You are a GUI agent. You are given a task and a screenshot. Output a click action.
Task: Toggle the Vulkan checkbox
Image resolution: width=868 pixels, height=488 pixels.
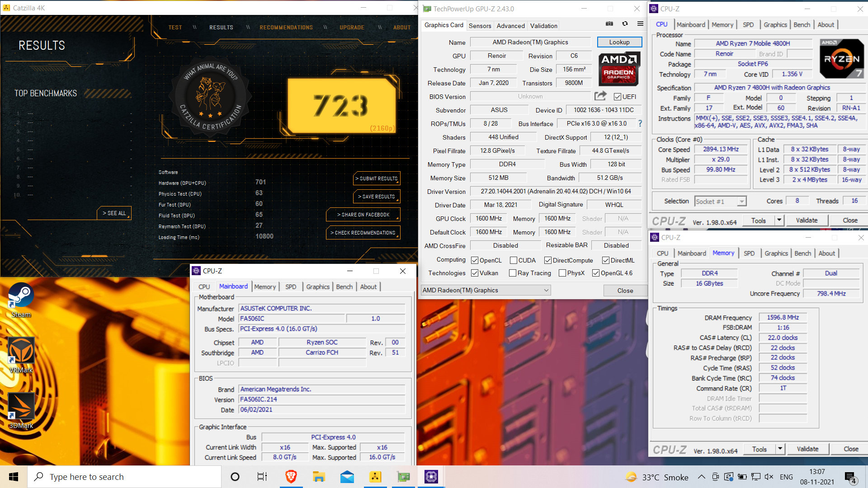pyautogui.click(x=474, y=273)
